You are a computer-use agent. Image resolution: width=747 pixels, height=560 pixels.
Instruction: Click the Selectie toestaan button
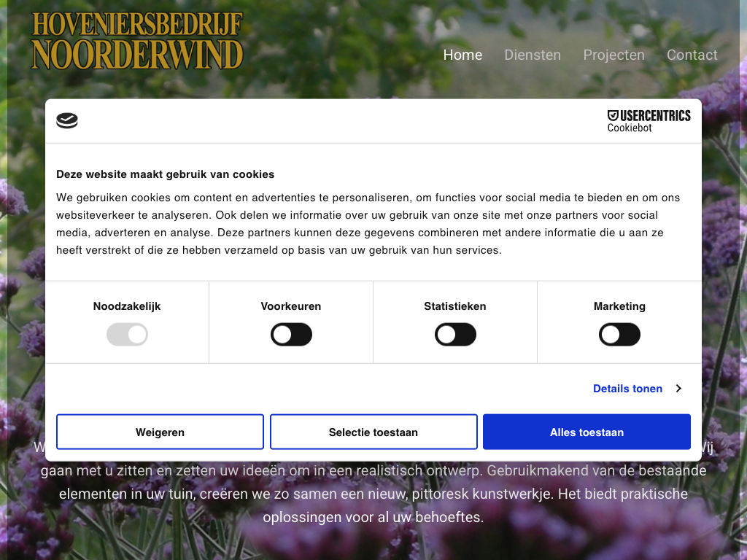[x=373, y=432]
